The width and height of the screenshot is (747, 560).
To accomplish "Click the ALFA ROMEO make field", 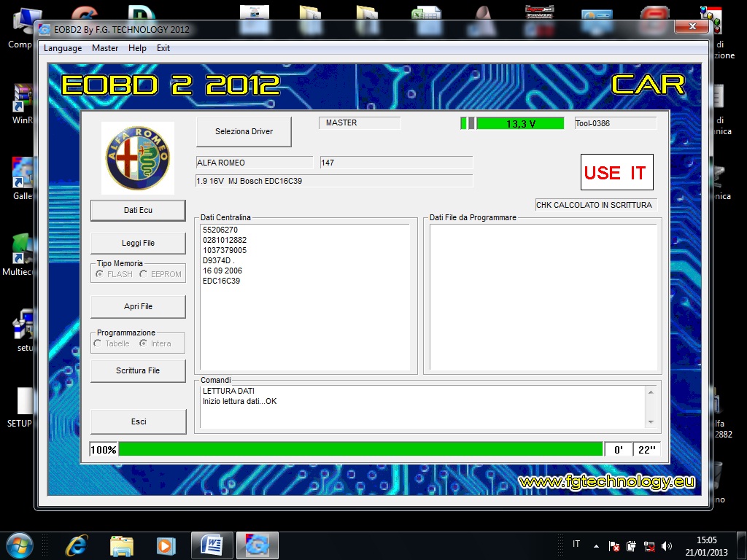I will tap(255, 163).
